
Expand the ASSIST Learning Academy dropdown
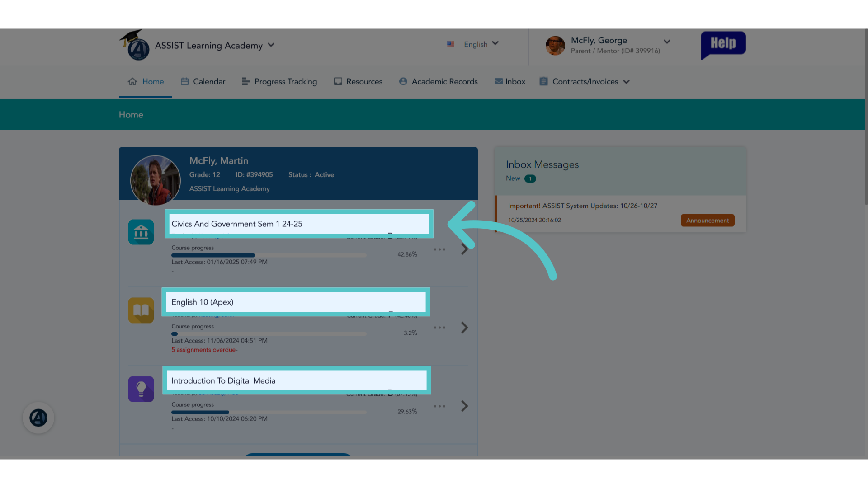click(x=271, y=45)
